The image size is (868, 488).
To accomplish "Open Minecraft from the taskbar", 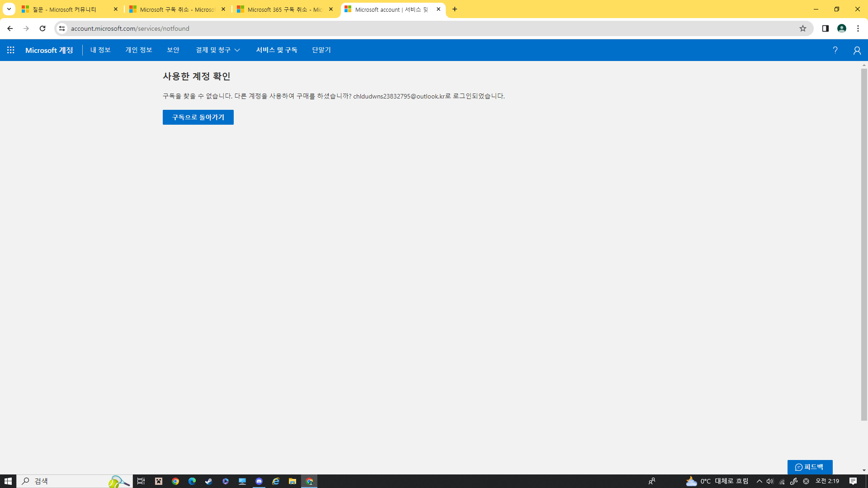I will click(159, 481).
